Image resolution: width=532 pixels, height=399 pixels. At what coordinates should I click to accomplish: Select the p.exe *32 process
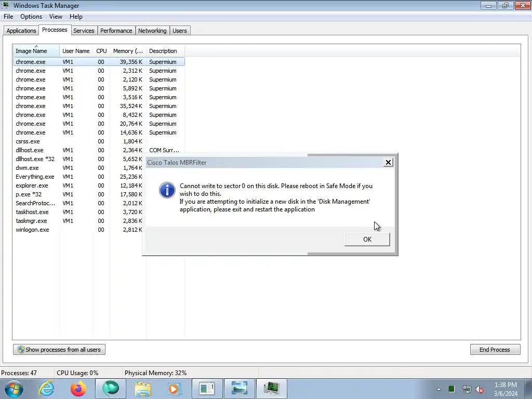coord(77,194)
